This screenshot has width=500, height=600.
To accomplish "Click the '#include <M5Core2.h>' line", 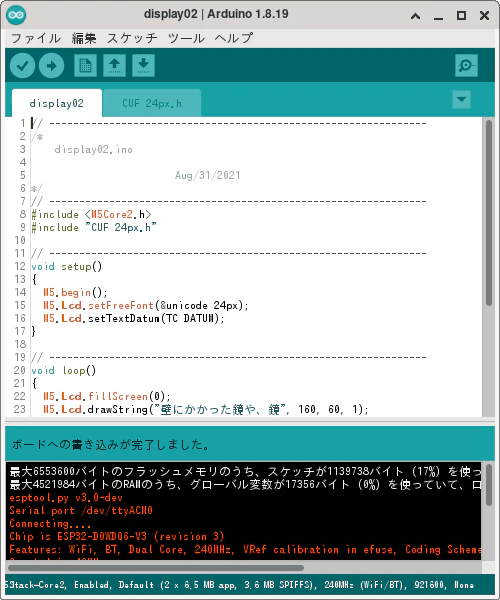I will 91,214.
